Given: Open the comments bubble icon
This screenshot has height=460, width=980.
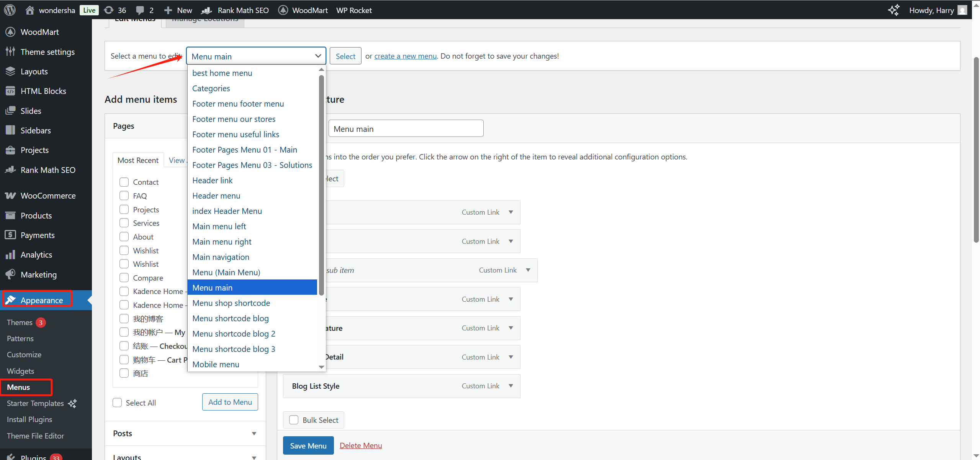Looking at the screenshot, I should [140, 10].
